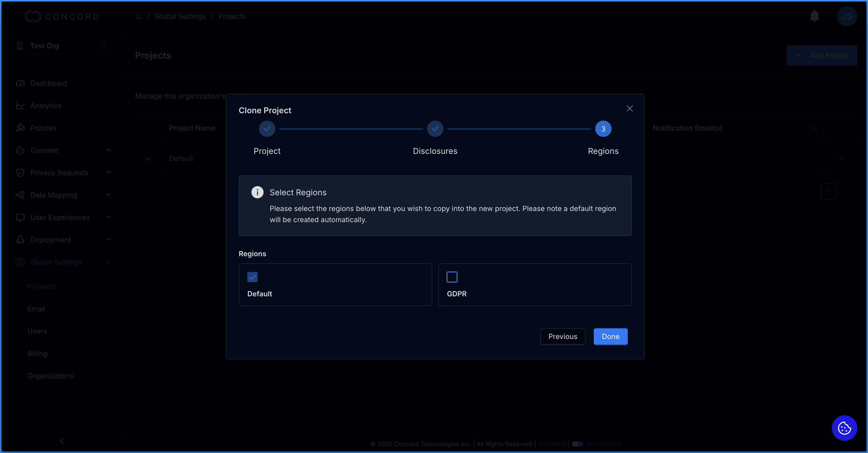The height and width of the screenshot is (453, 868).
Task: Expand the Data Mapping menu
Action: click(x=63, y=195)
